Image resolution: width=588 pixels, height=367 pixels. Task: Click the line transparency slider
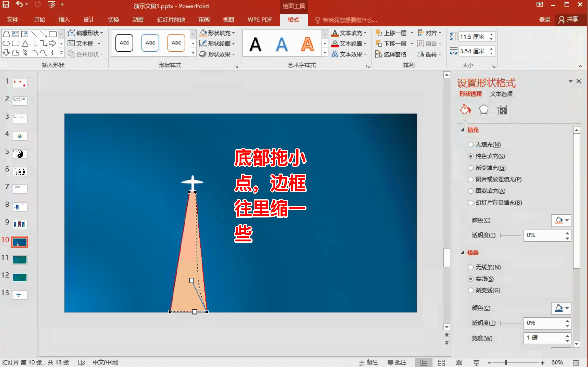tap(510, 323)
